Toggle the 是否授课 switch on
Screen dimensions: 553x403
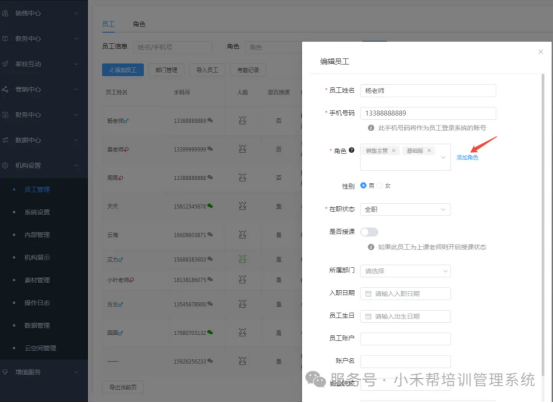pyautogui.click(x=369, y=232)
